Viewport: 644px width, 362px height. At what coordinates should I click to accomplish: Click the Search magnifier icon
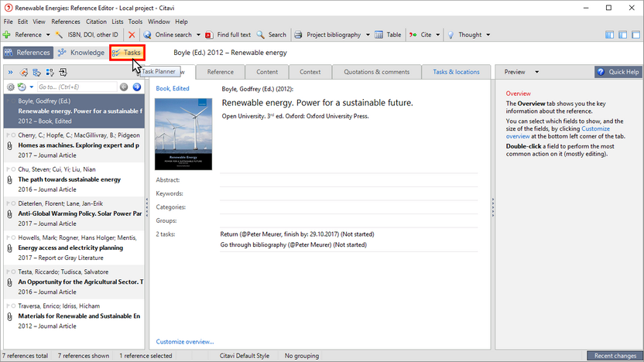tap(260, 35)
